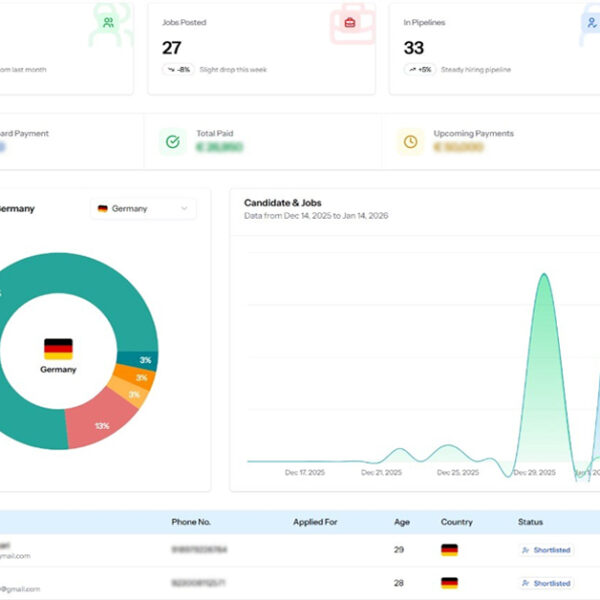The image size is (600, 600).
Task: Open the Germany country dropdown
Action: pos(143,209)
